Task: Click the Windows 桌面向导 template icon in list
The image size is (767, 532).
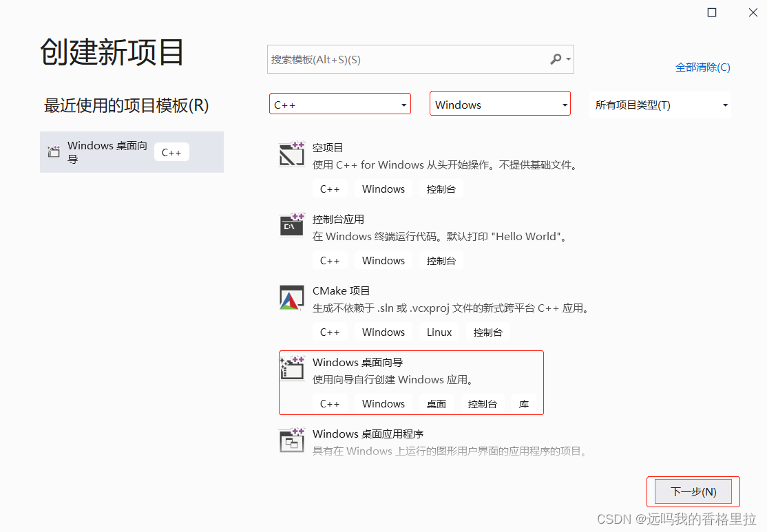Action: [291, 369]
